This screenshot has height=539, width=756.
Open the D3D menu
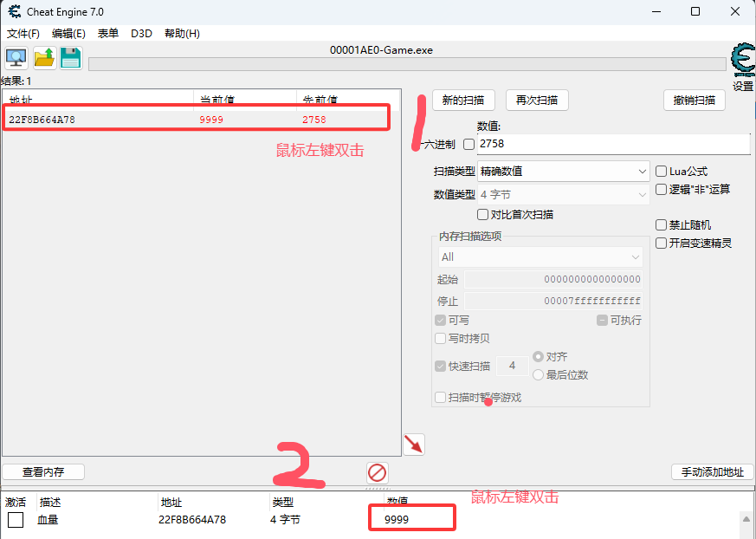141,33
